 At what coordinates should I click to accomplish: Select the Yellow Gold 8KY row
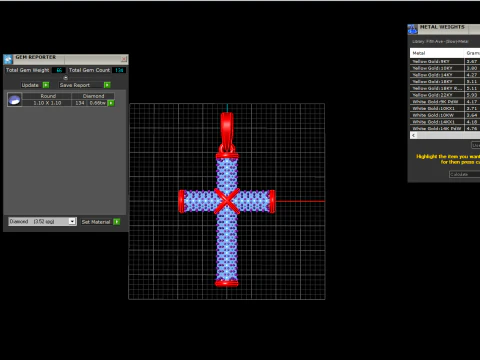[445, 61]
